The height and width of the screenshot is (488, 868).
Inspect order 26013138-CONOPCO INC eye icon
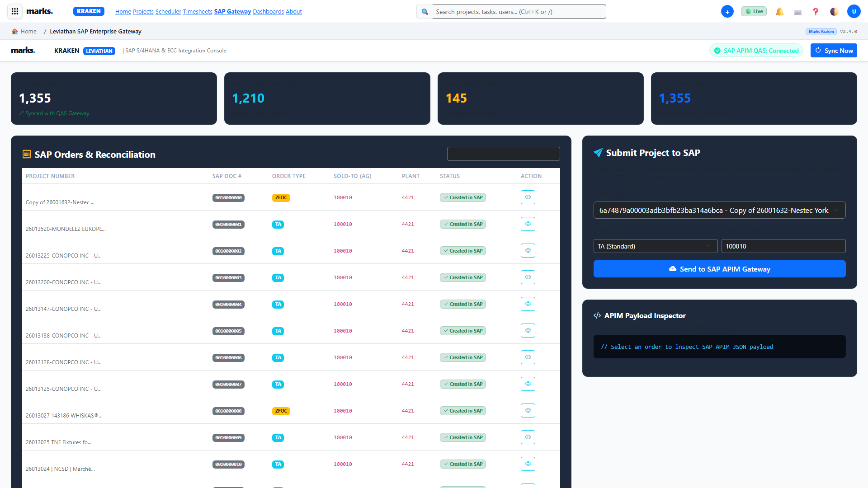click(x=528, y=330)
